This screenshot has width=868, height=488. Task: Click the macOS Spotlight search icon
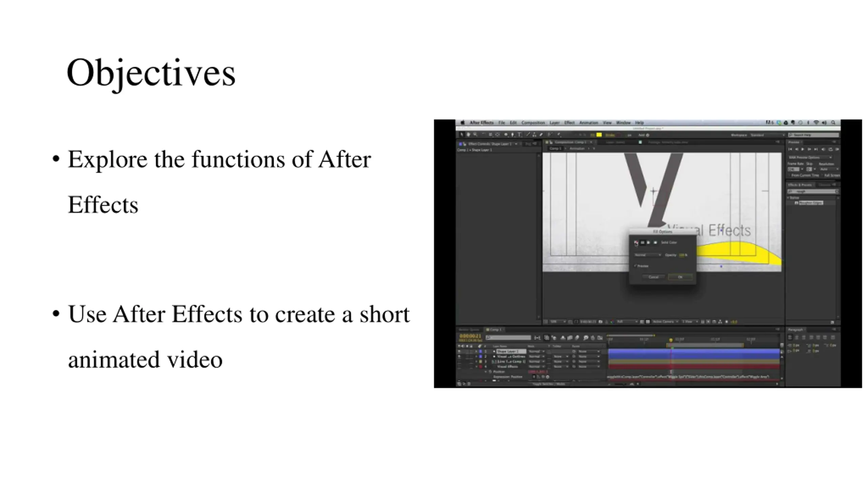tap(833, 123)
